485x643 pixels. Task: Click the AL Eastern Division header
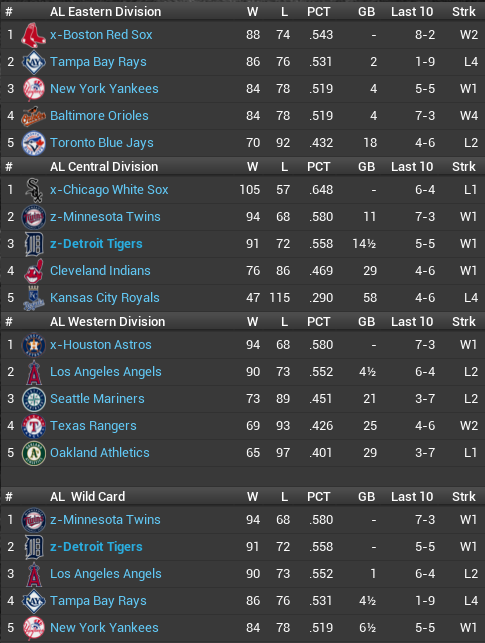pos(105,12)
